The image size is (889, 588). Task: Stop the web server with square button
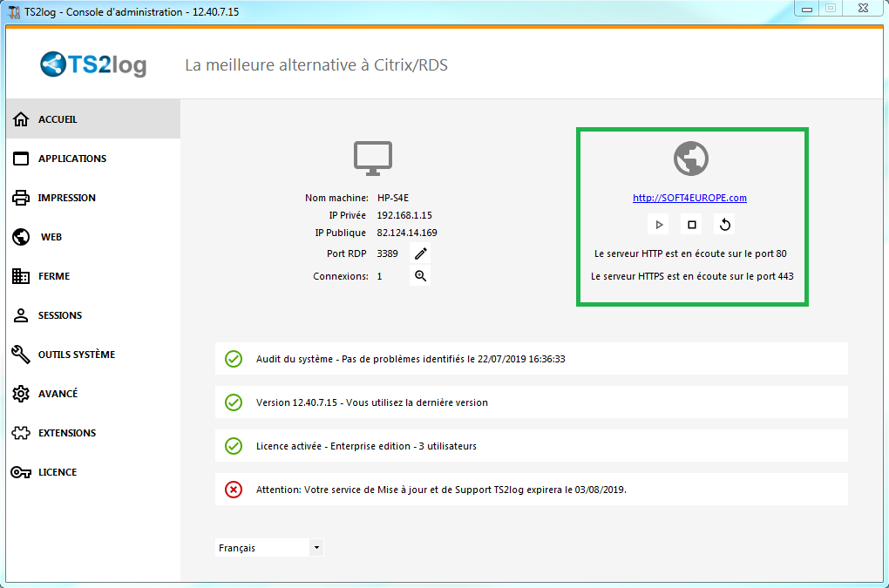(692, 225)
